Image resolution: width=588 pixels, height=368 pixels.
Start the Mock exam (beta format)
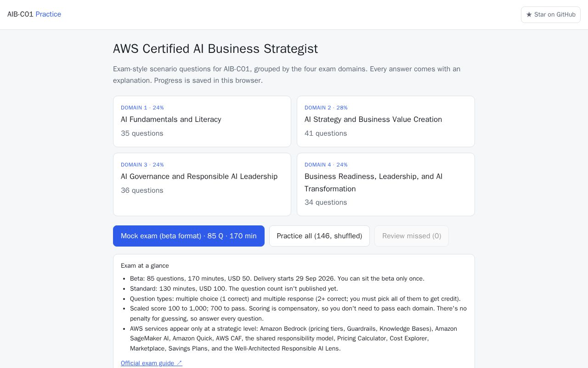coord(189,236)
